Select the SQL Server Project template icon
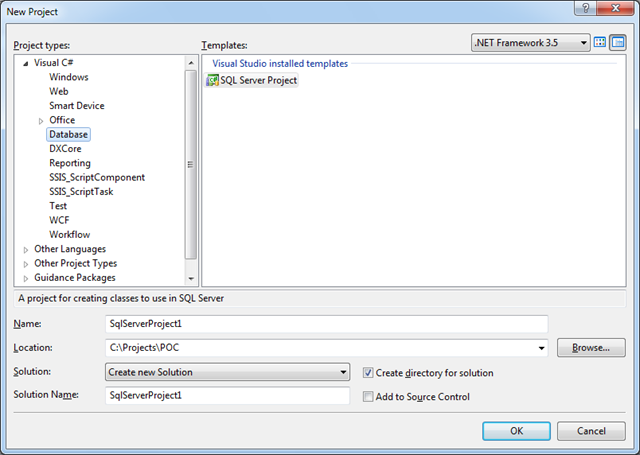The height and width of the screenshot is (455, 640). pos(212,80)
